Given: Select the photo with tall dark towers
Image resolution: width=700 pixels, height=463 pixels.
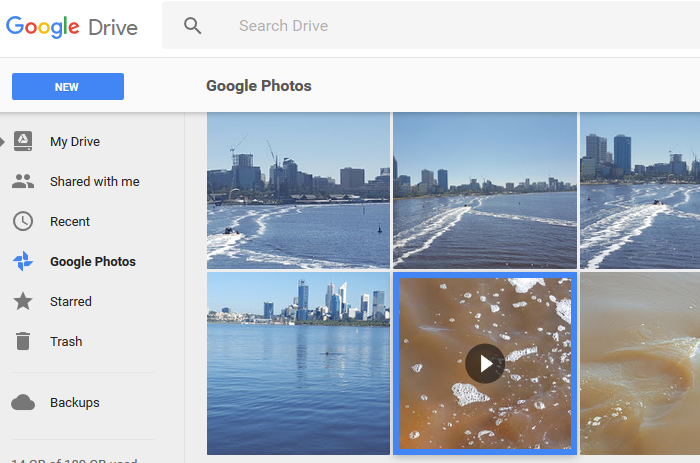Looking at the screenshot, I should coord(640,191).
